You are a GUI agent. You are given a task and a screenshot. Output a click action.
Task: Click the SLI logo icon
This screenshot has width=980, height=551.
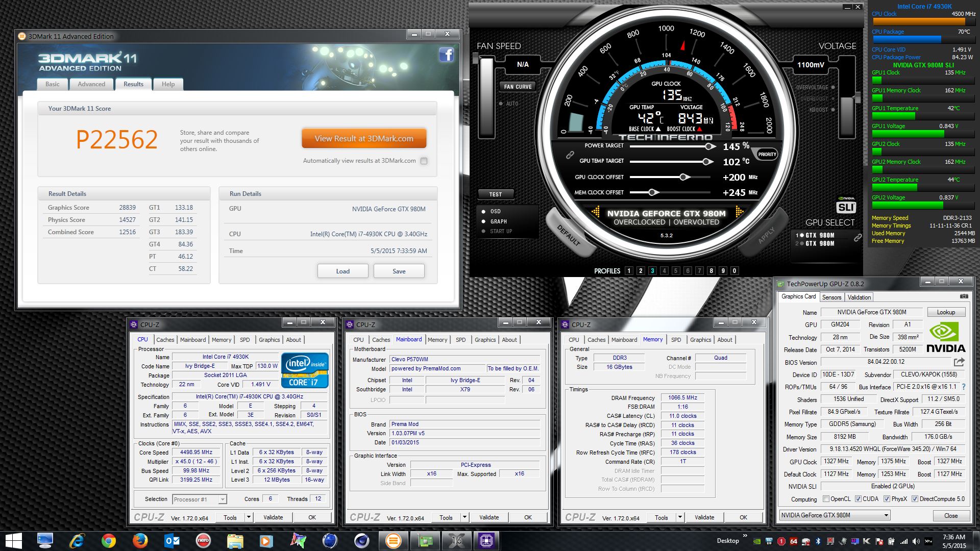846,207
